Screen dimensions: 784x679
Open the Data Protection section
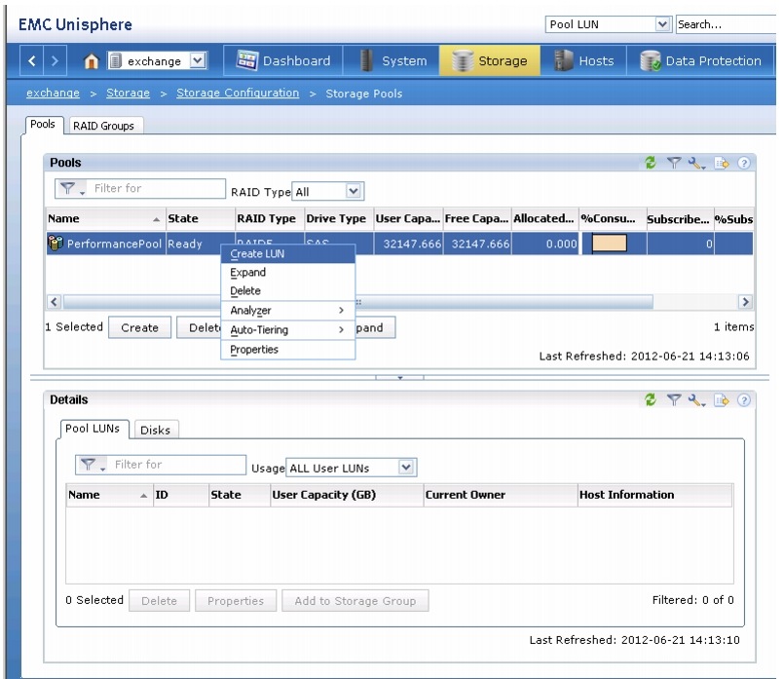pos(700,61)
